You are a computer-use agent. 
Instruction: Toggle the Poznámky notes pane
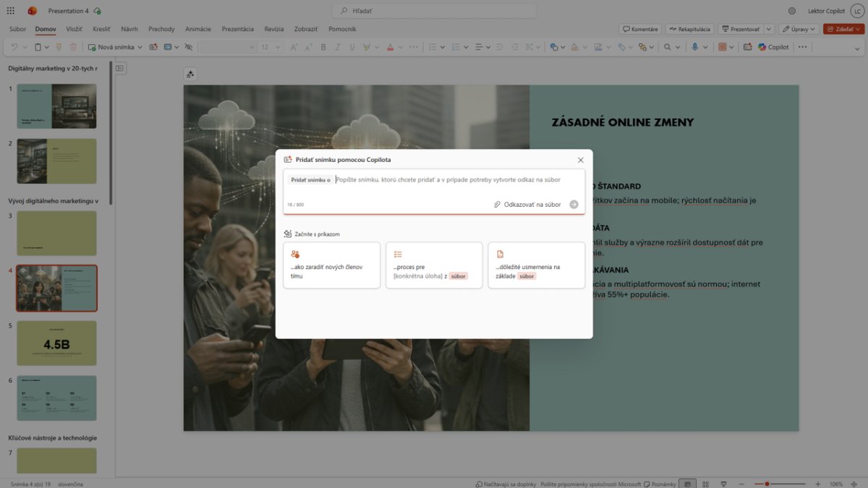[662, 484]
